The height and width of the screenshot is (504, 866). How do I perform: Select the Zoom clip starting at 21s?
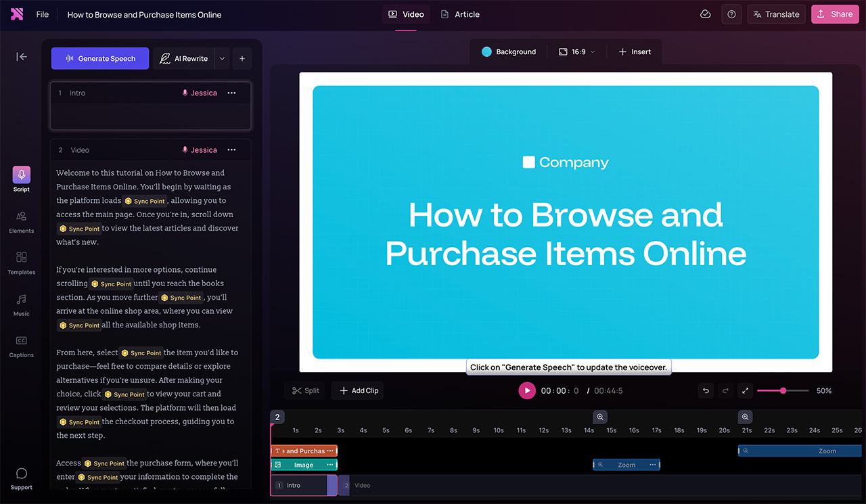point(800,451)
